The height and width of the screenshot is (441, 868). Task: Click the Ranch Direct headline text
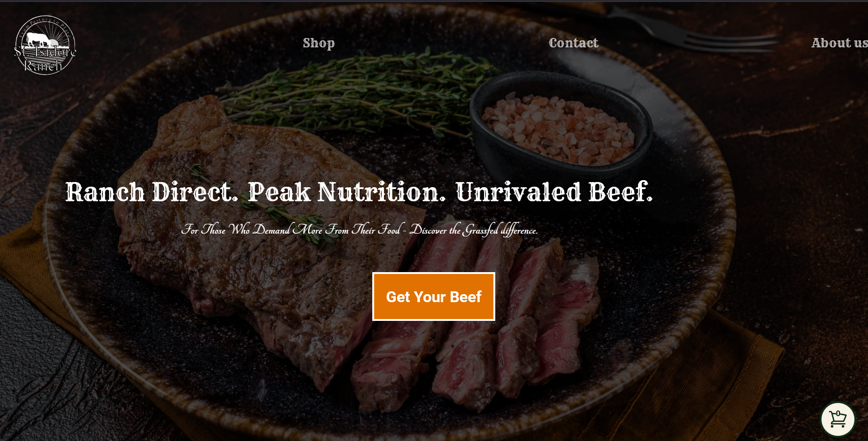pyautogui.click(x=152, y=192)
